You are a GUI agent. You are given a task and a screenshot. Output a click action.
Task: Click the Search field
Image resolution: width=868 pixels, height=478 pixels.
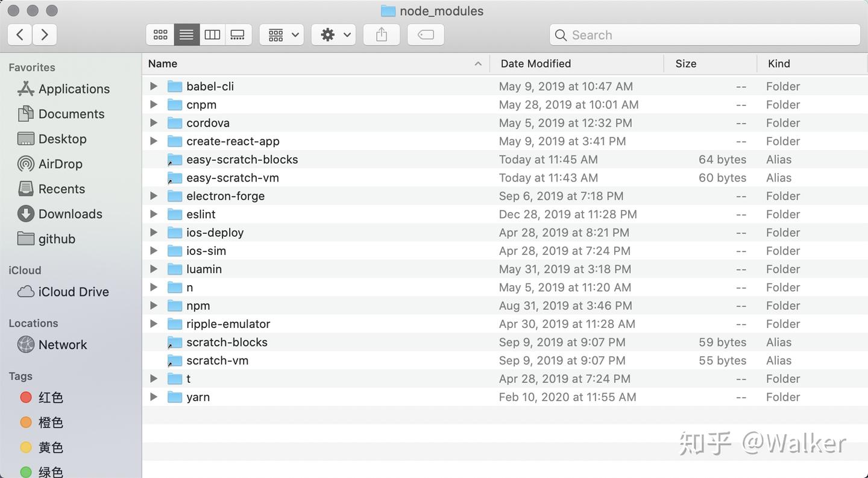(x=704, y=35)
